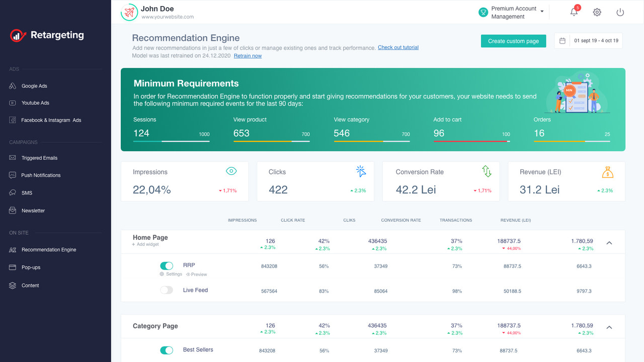Screen dimensions: 644x362
Task: Open the settings gear icon
Action: pyautogui.click(x=597, y=12)
